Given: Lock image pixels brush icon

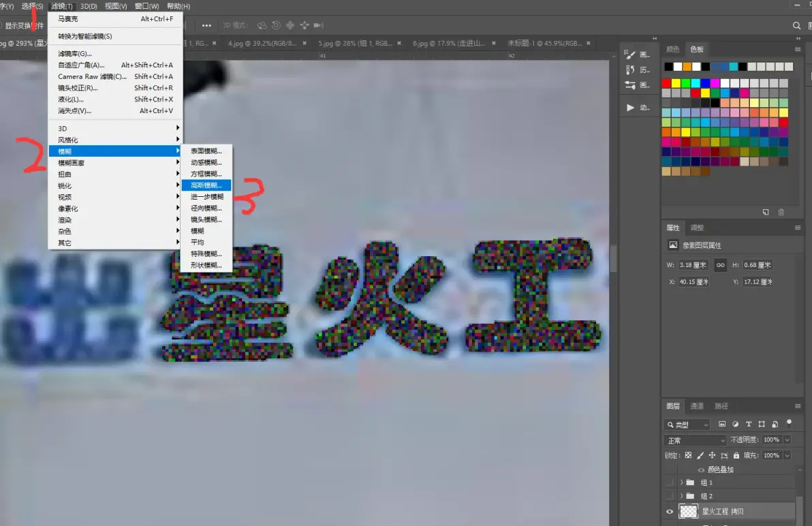Looking at the screenshot, I should point(700,455).
